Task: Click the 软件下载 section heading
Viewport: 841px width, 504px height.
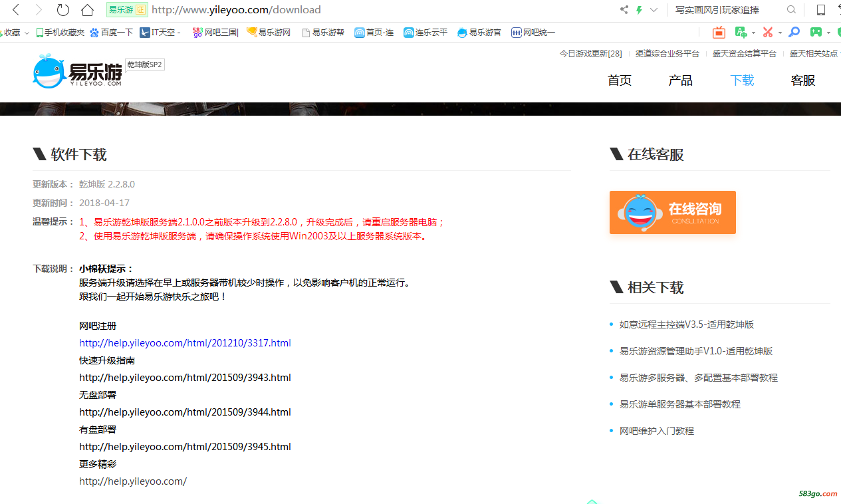Action: tap(78, 155)
